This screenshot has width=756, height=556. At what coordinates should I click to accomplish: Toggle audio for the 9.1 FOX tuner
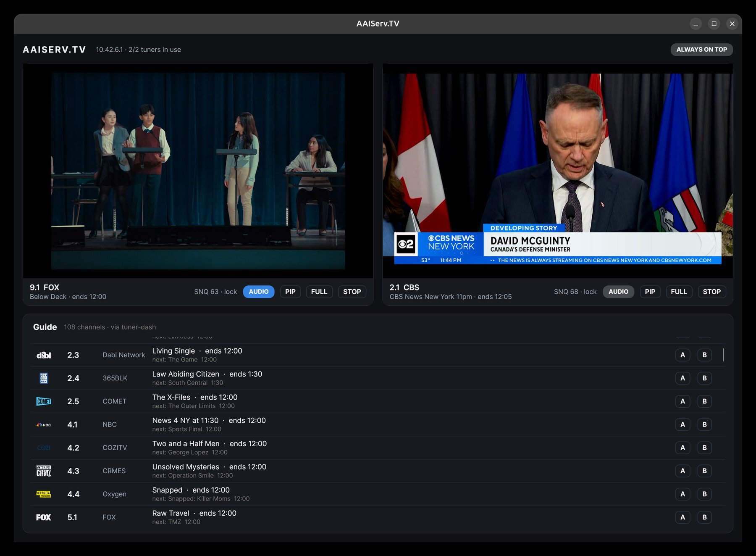259,292
